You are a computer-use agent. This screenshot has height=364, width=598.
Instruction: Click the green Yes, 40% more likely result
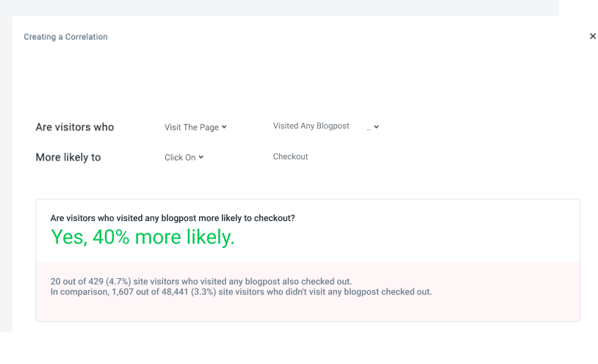pyautogui.click(x=143, y=237)
